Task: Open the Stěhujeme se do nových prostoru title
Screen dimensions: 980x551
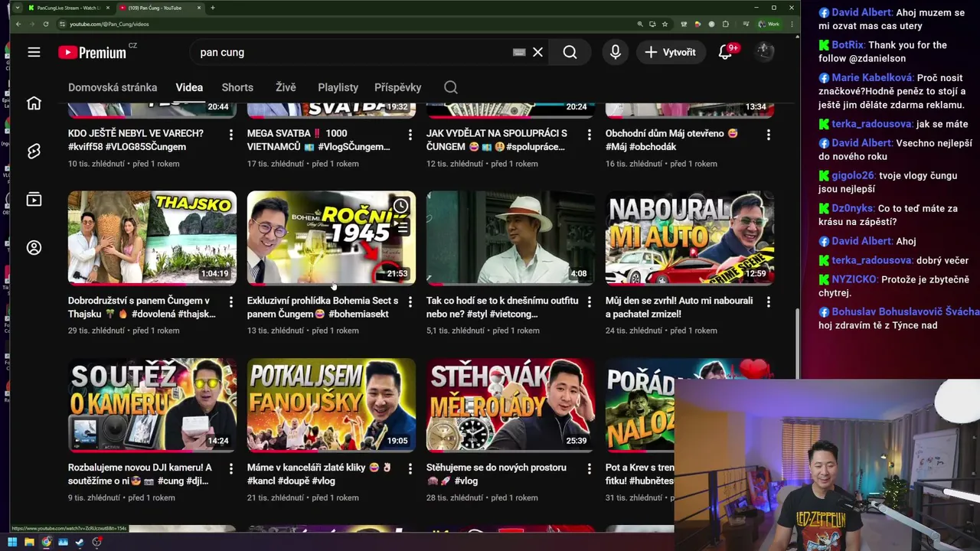Action: point(496,474)
